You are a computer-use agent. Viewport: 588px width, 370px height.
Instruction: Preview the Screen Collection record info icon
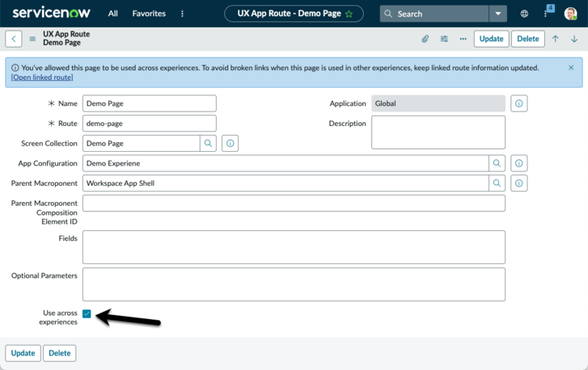point(230,144)
